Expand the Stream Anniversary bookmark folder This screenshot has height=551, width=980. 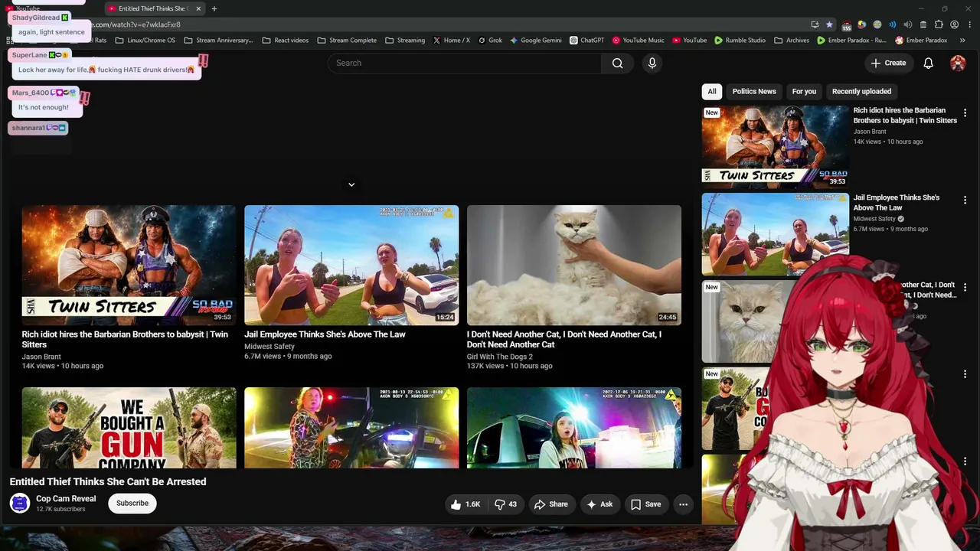(218, 40)
